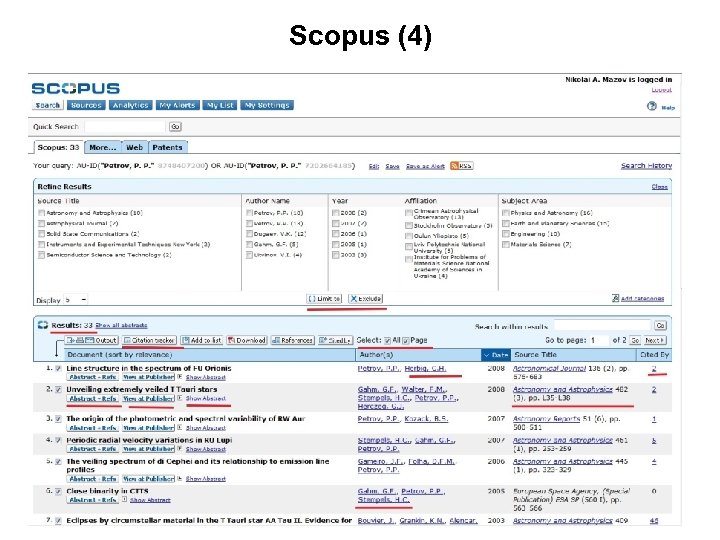This screenshot has height=540, width=720.
Task: Open title Line structure in spectrum of FU Orionis
Action: (149, 368)
